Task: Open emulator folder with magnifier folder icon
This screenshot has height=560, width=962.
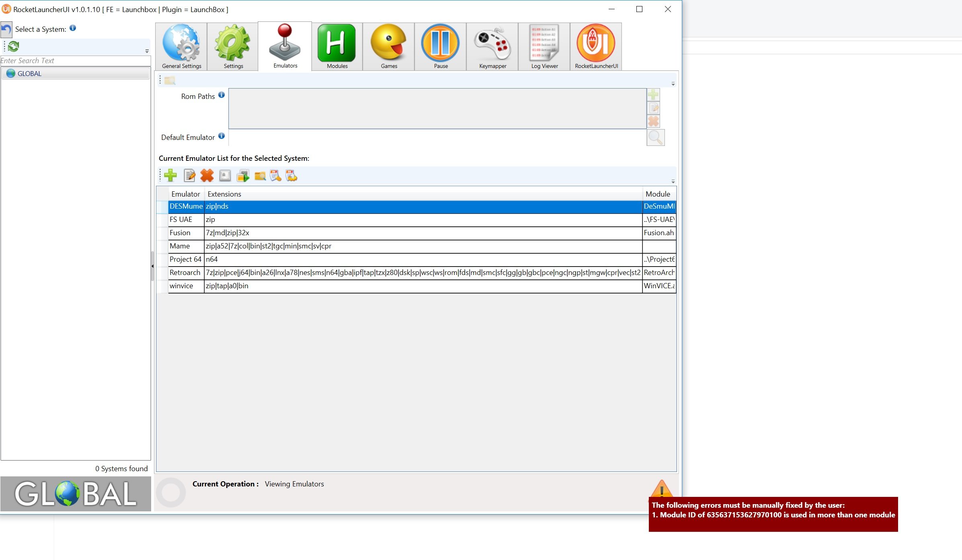Action: click(260, 176)
